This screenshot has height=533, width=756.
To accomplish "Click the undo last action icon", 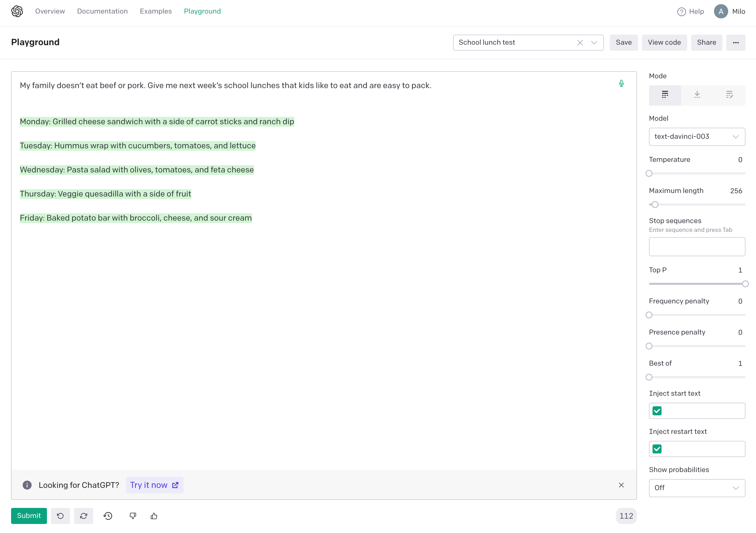I will pyautogui.click(x=60, y=516).
